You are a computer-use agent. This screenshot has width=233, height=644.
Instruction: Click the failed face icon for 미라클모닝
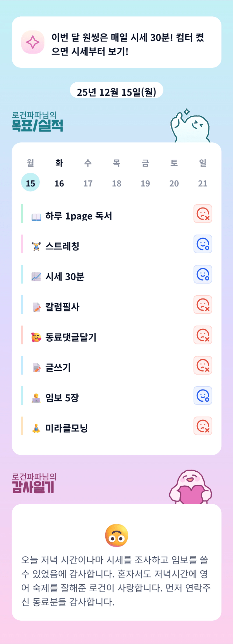(x=203, y=426)
